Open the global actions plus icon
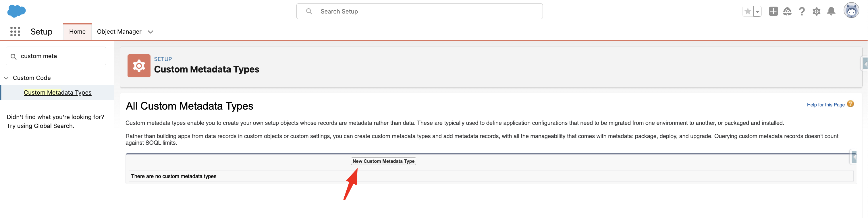Viewport: 868px width, 218px height. [773, 11]
